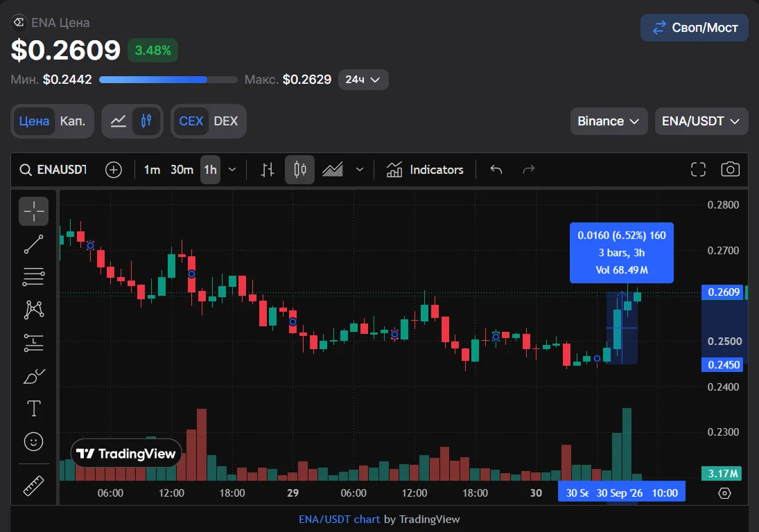759x532 pixels.
Task: Click the 29 date label on time axis
Action: [293, 493]
